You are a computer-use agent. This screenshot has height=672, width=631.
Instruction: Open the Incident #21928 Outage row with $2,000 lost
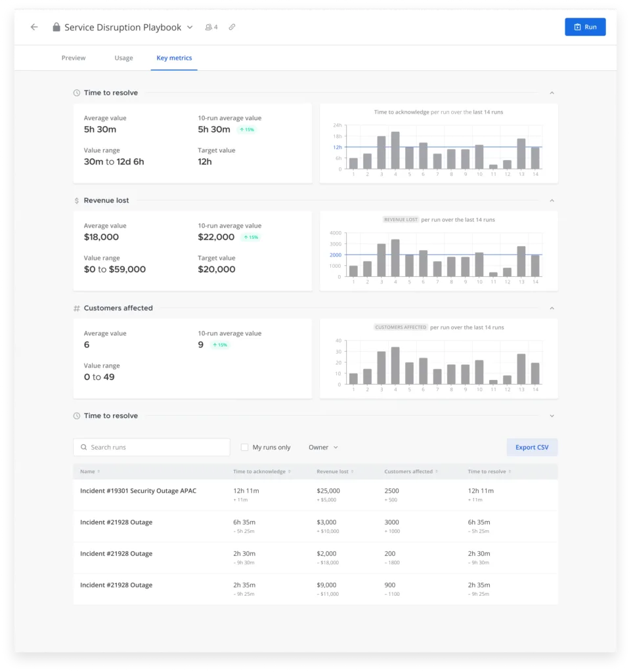pos(315,558)
